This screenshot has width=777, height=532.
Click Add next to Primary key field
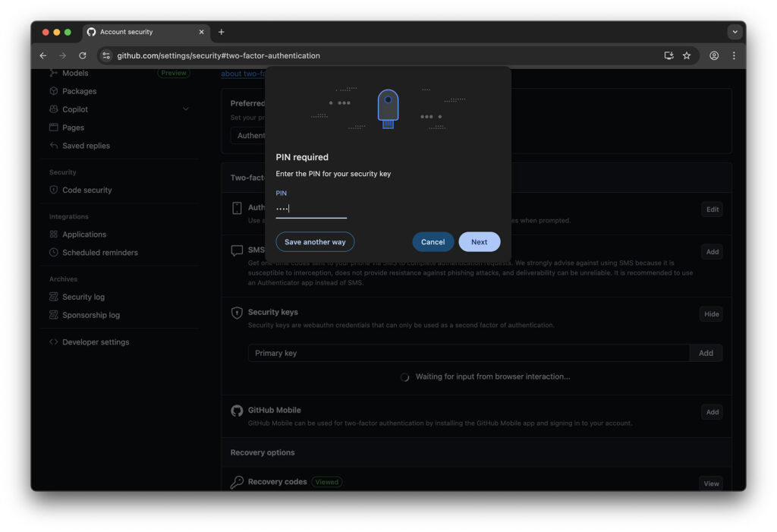pyautogui.click(x=706, y=353)
